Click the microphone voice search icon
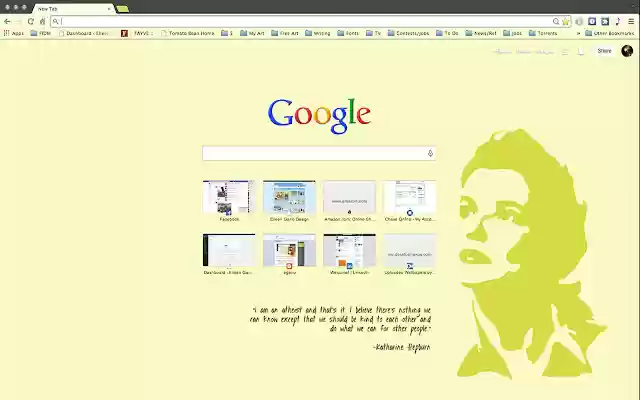 [x=431, y=153]
